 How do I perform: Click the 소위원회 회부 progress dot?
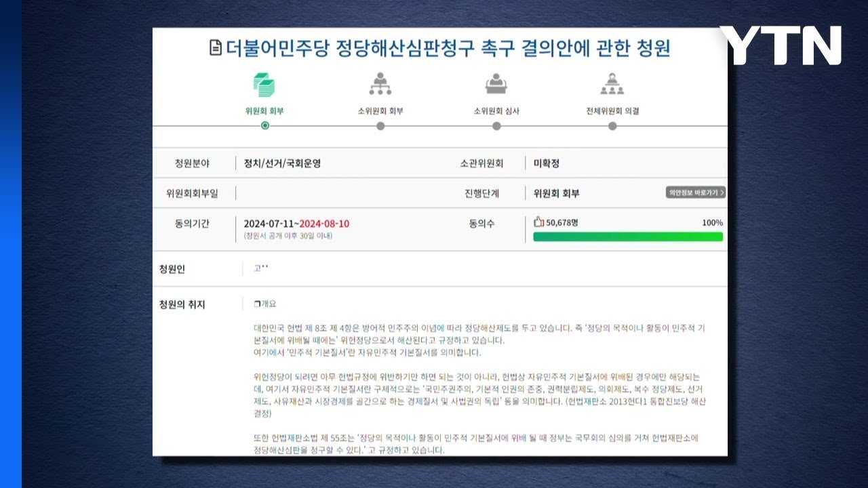380,126
